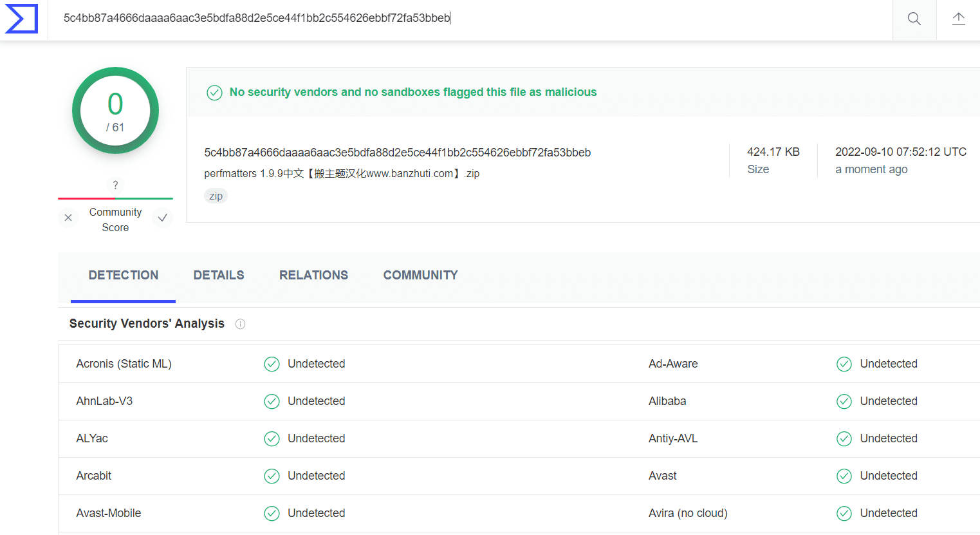The height and width of the screenshot is (535, 980).
Task: Select the "Community Score" label
Action: click(116, 220)
